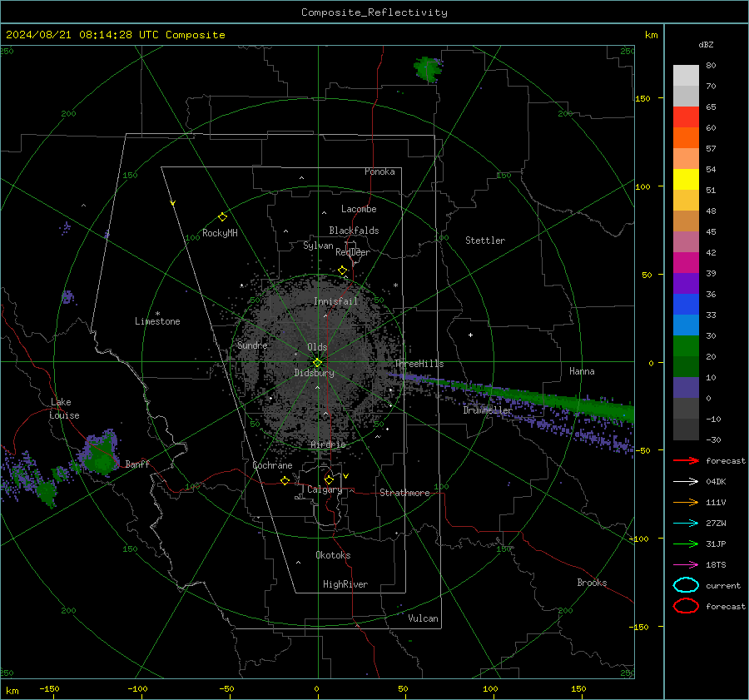Click the Okotoks city label
Screen dimensions: 749x700
click(333, 555)
